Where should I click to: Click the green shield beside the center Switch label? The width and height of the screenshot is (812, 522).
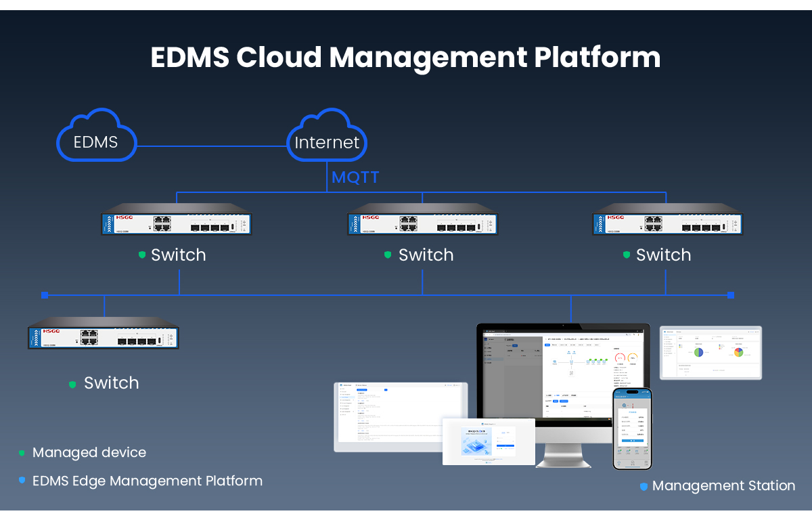coord(388,255)
